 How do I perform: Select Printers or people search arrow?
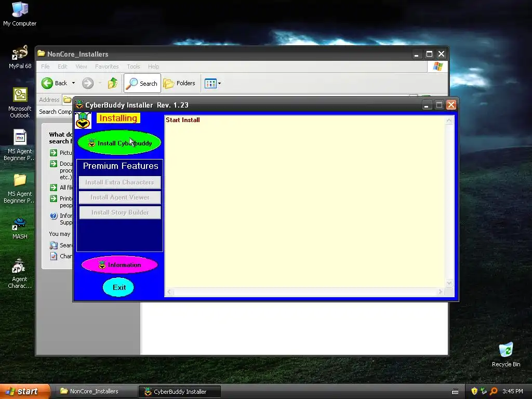[54, 198]
